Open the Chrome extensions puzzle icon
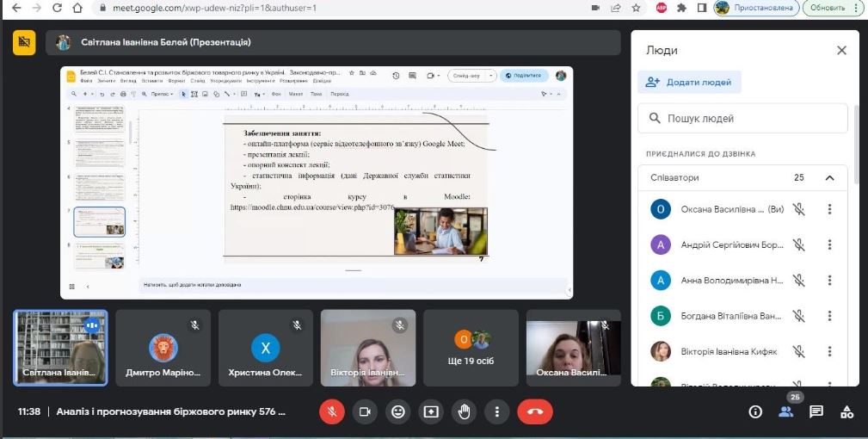Screen dimensions: 868x439 point(681,8)
